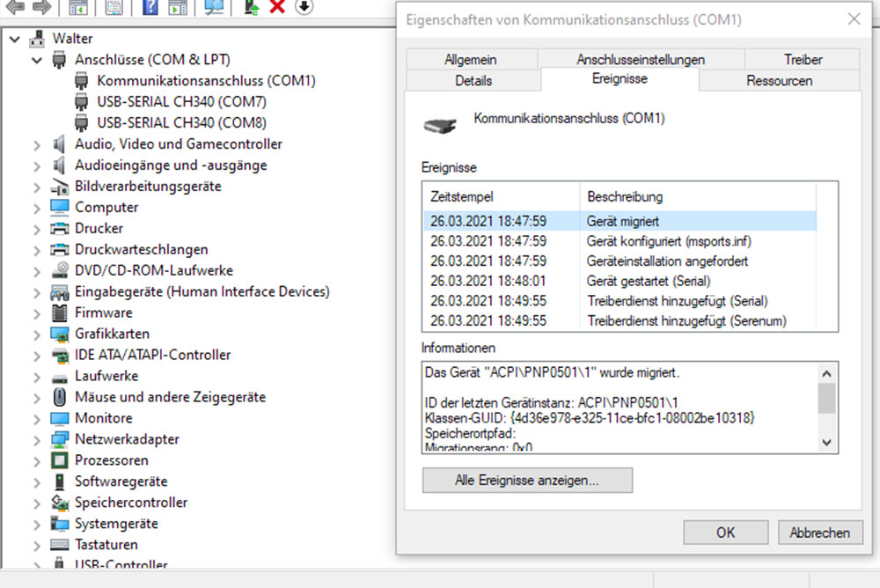
Task: Confirm the dialog with OK
Action: (x=725, y=533)
